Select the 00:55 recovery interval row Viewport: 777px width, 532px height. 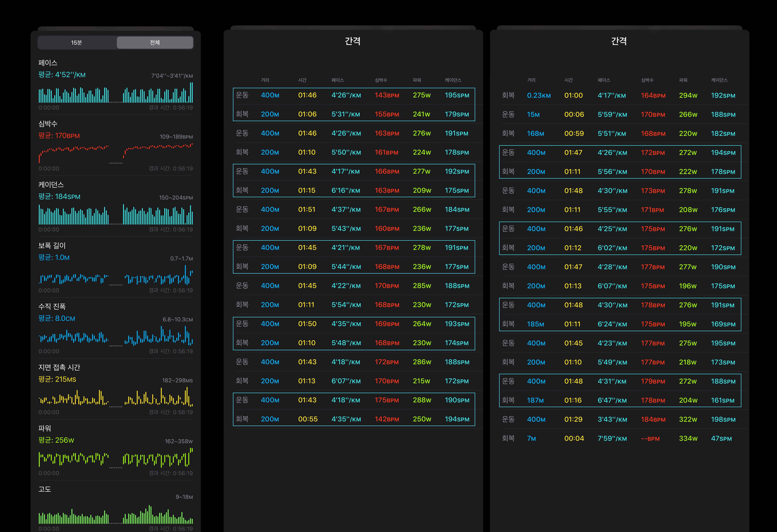[x=354, y=419]
